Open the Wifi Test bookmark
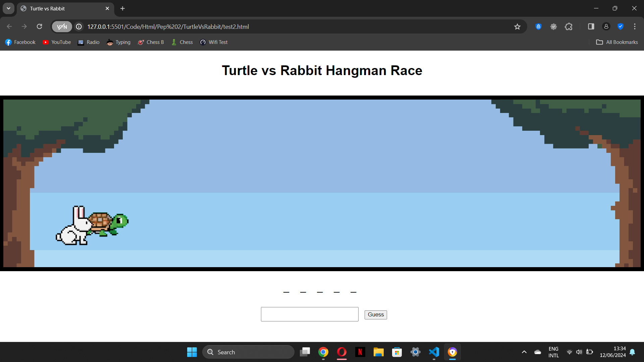 214,42
